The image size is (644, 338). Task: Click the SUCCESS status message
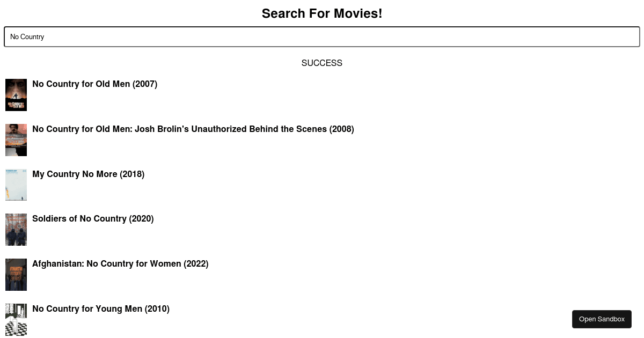[x=322, y=63]
